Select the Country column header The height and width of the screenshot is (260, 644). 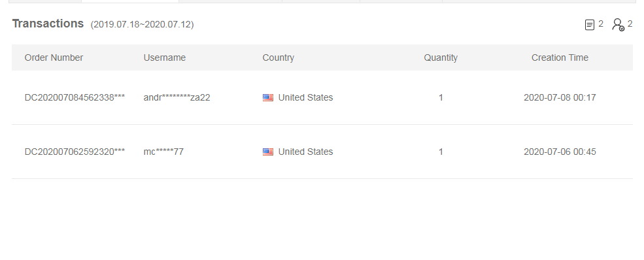tap(278, 58)
